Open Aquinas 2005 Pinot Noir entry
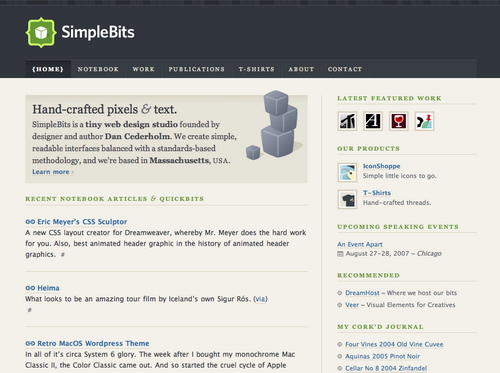The height and width of the screenshot is (373, 500). click(382, 356)
